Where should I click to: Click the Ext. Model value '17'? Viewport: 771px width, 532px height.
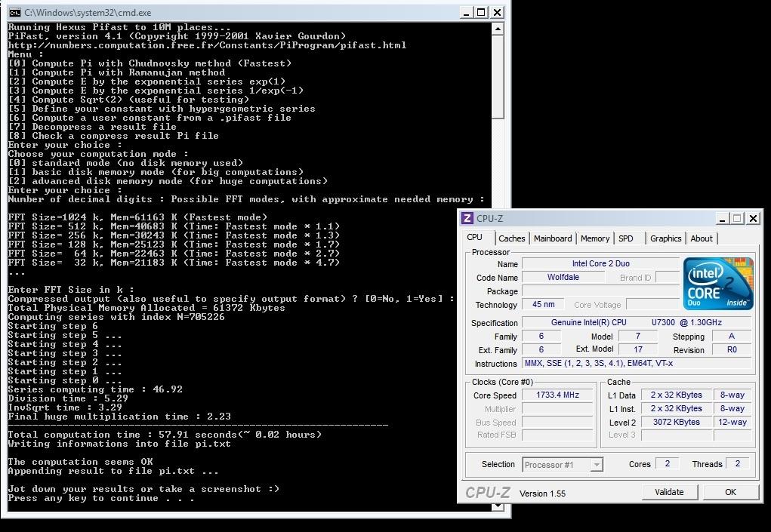pyautogui.click(x=638, y=349)
